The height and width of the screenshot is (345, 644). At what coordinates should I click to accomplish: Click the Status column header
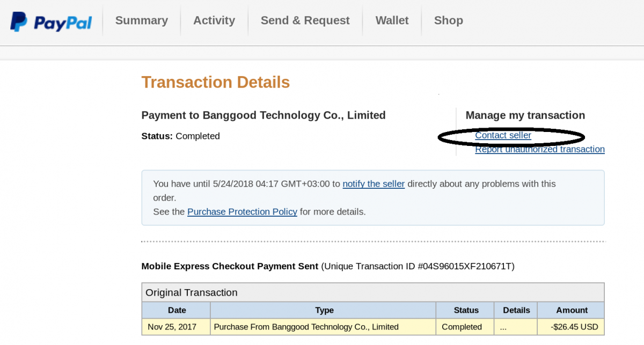click(466, 310)
